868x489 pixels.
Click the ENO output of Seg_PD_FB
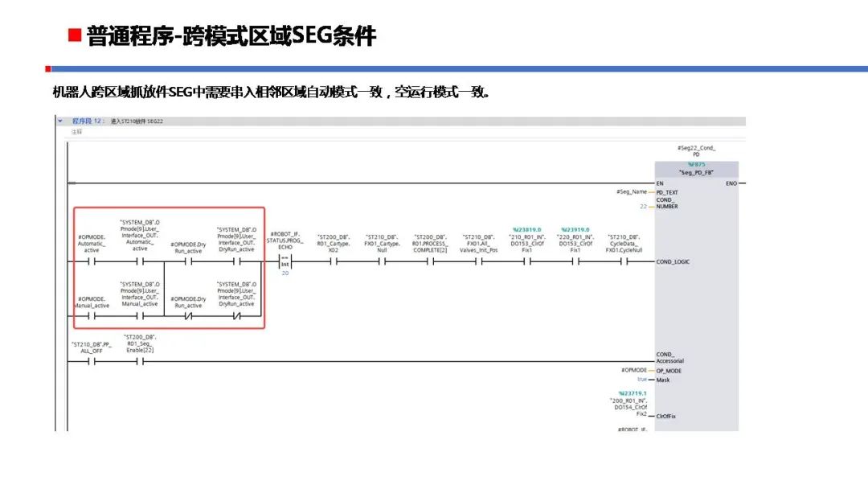pyautogui.click(x=731, y=183)
